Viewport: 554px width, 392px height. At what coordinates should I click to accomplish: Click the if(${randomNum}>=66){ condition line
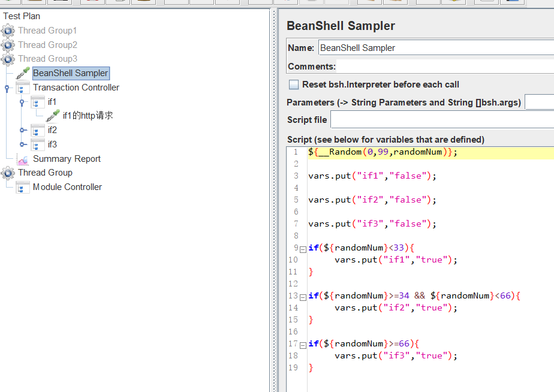[363, 344]
